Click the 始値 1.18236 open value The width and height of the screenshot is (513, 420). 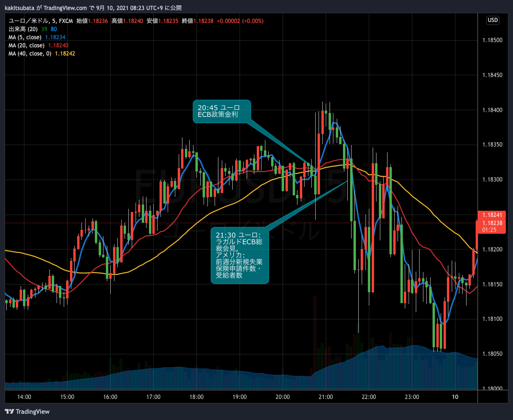[92, 21]
